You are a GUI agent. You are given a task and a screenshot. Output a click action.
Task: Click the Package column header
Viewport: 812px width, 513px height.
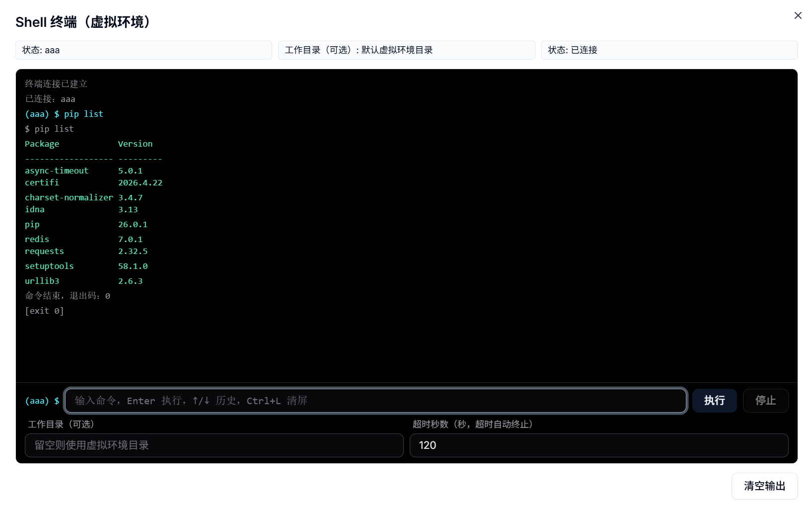(42, 144)
